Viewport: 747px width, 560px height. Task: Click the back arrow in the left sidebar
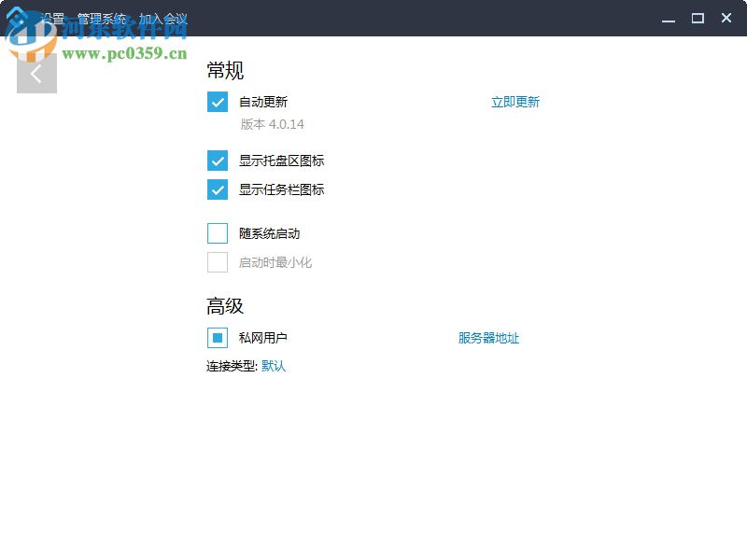tap(35, 73)
